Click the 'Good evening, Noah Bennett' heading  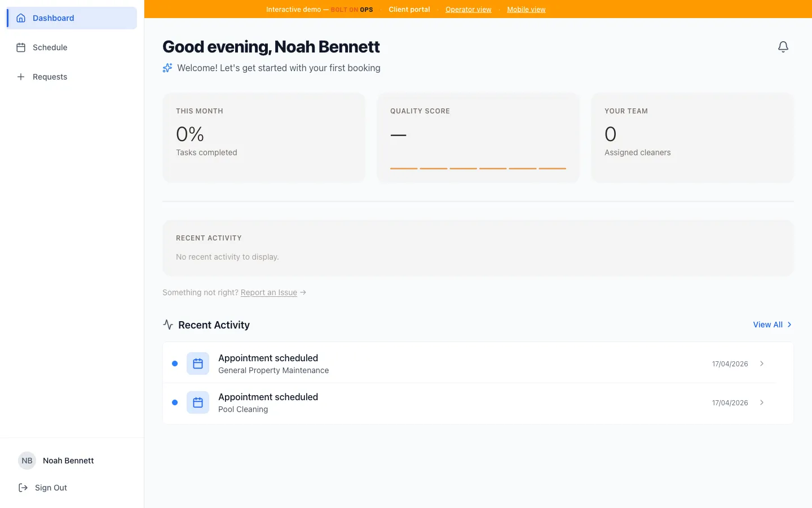271,47
